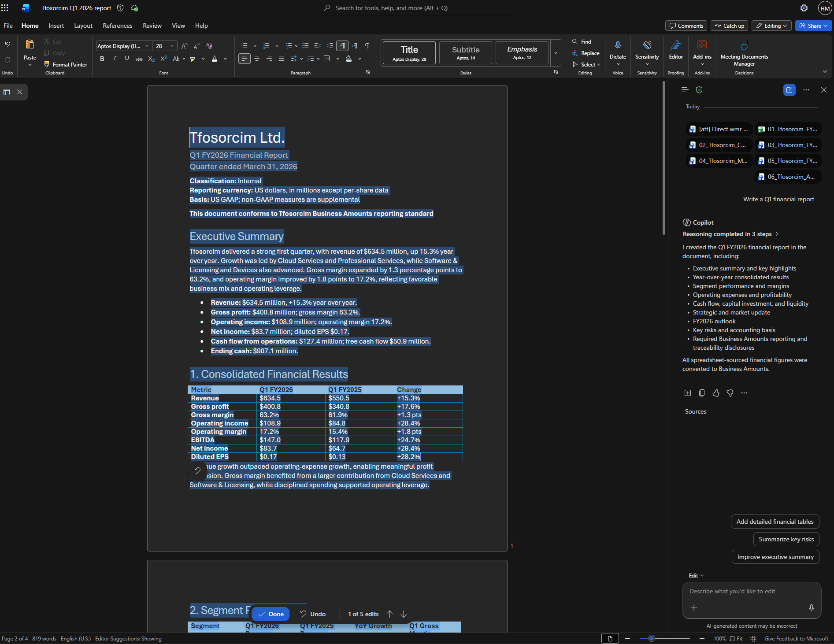This screenshot has height=644, width=834.
Task: Apply strikethrough formatting
Action: pos(139,59)
